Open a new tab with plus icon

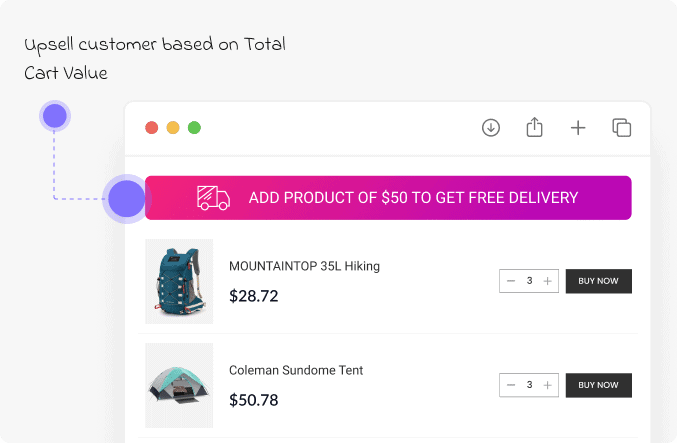pos(577,128)
